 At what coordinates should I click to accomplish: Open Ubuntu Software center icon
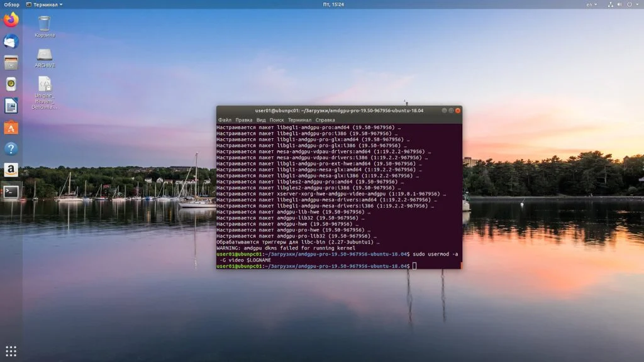tap(11, 127)
